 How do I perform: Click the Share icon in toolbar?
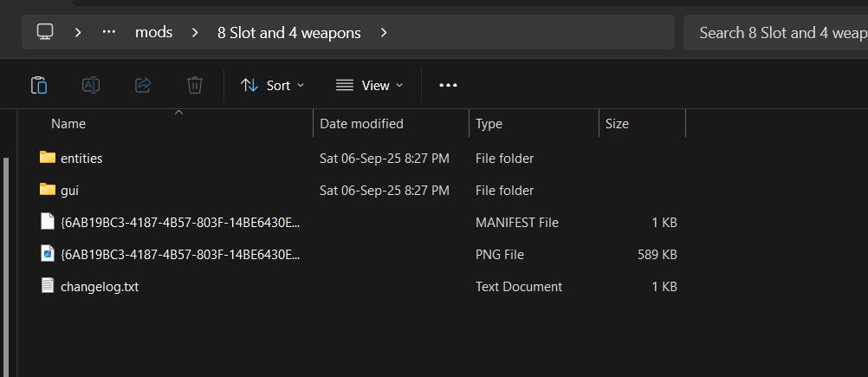coord(143,85)
